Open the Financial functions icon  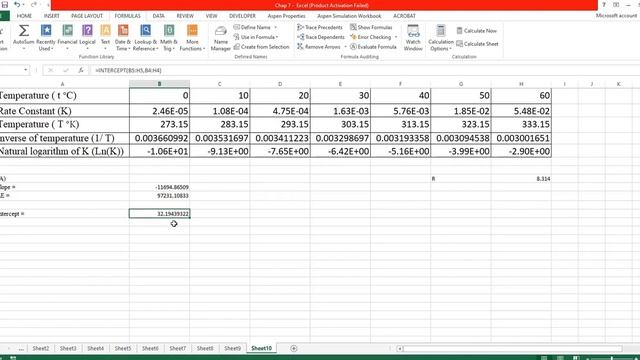(x=67, y=31)
